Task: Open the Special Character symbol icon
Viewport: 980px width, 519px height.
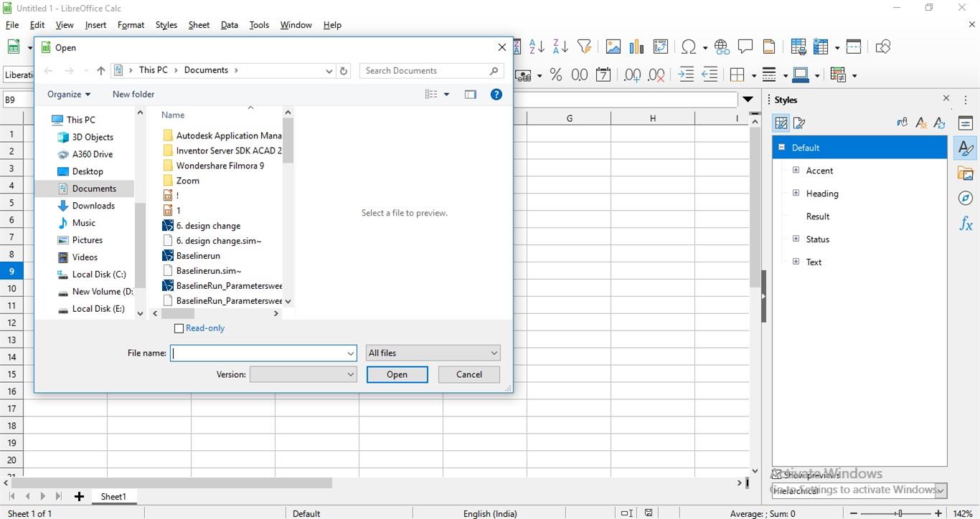Action: point(689,47)
